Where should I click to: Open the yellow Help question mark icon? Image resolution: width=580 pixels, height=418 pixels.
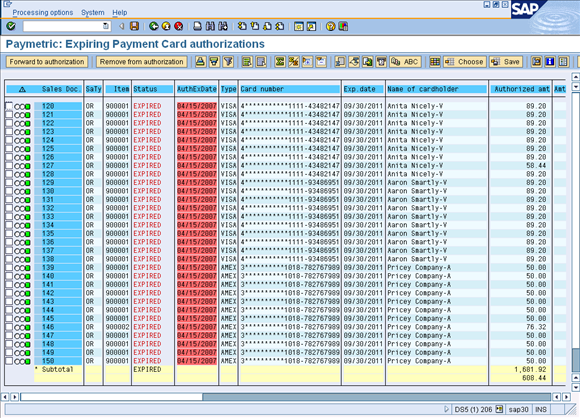(x=331, y=26)
